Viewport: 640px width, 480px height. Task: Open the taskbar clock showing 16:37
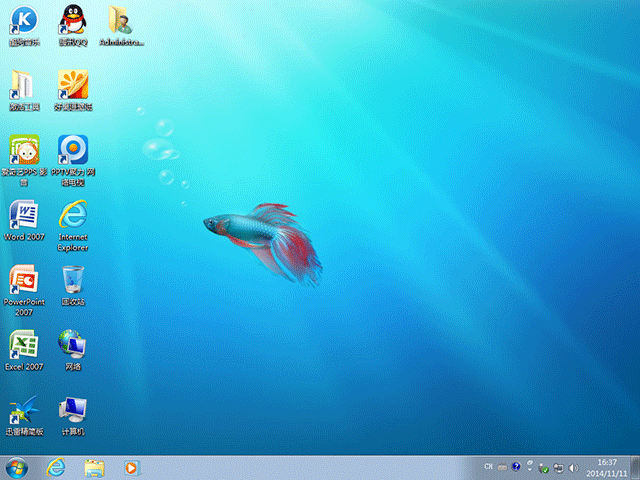(x=607, y=467)
